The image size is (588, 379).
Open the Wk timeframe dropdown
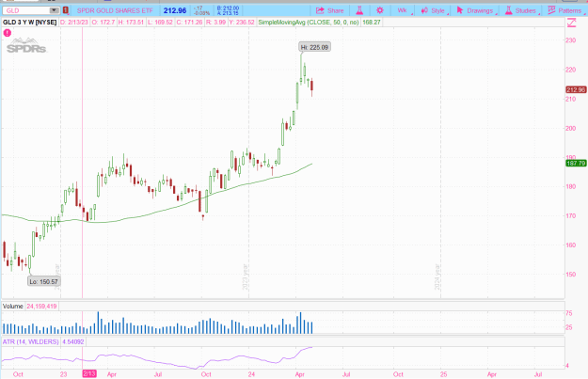(403, 10)
